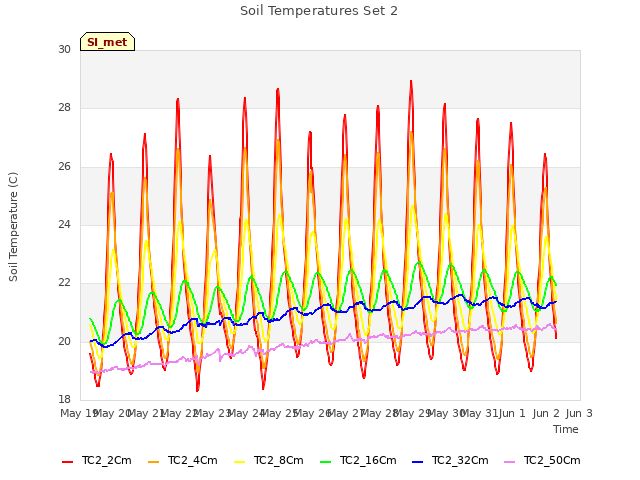Select the TC2_16Cm legend label
The height and width of the screenshot is (480, 640).
(x=368, y=460)
